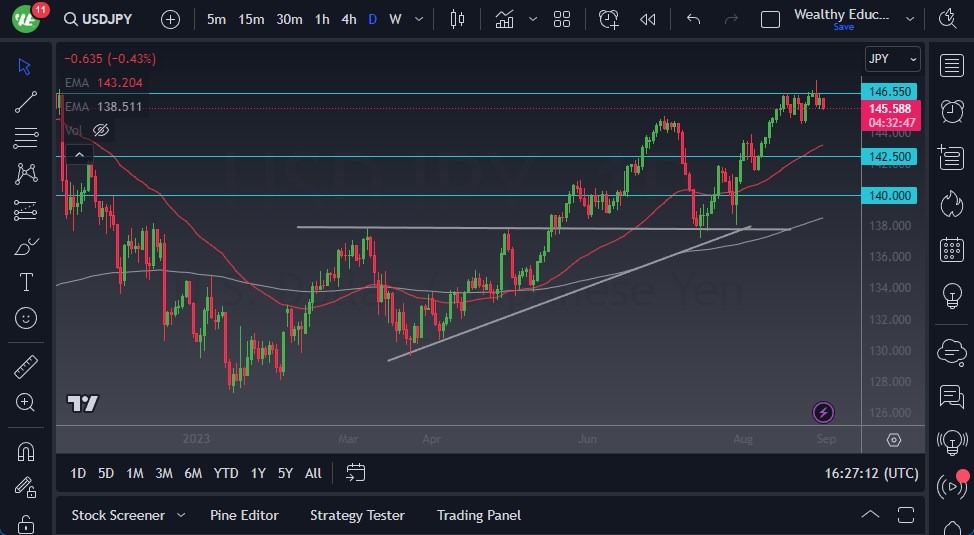Expand the Stock Screener dropdown arrow

181,515
